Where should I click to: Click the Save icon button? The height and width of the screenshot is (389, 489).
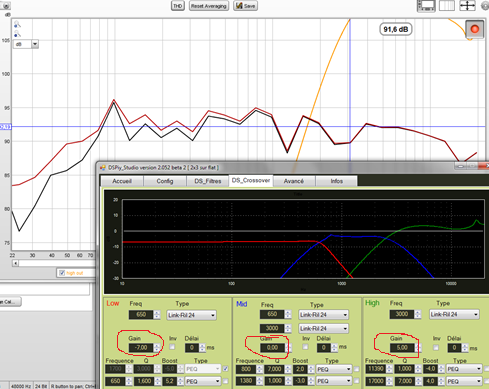246,6
